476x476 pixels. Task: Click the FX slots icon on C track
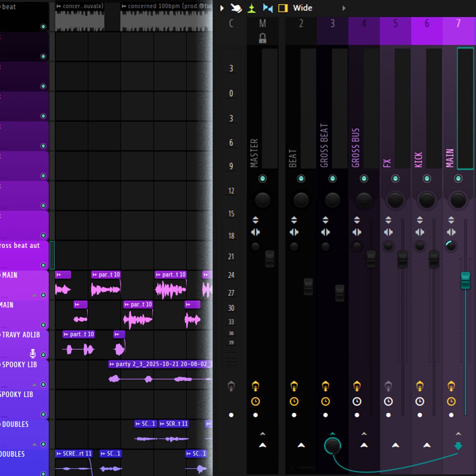(231, 386)
